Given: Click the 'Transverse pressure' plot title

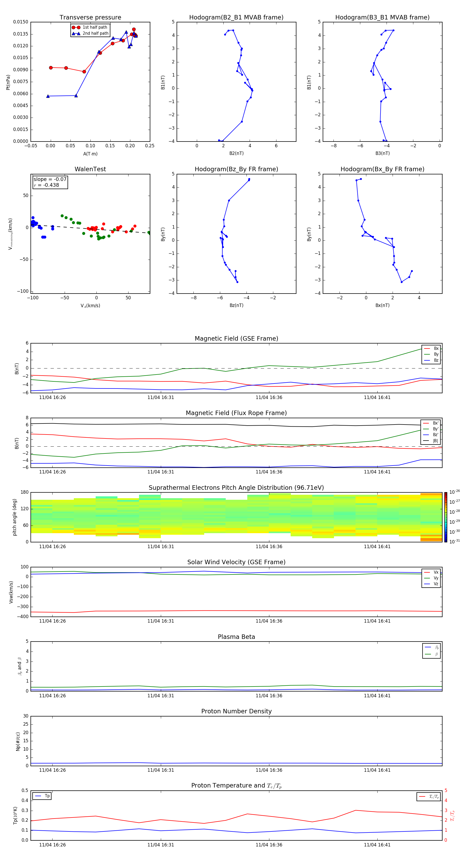Looking at the screenshot, I should pos(90,18).
